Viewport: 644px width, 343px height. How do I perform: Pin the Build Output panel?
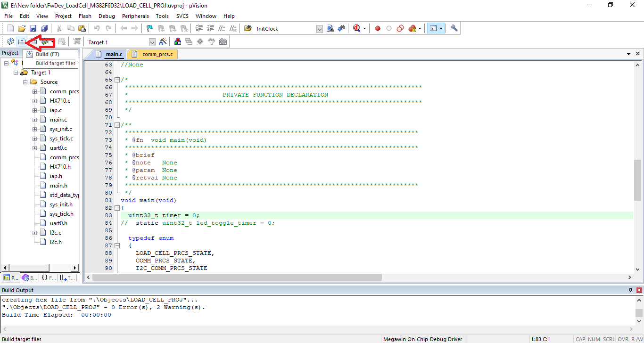pos(630,290)
